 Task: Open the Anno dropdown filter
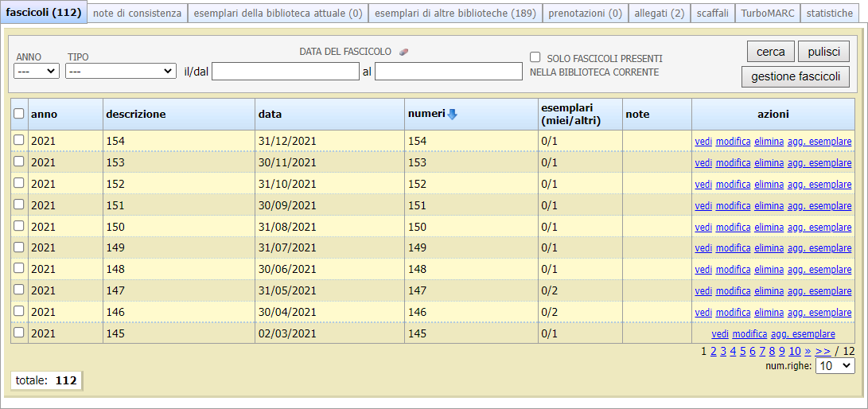[37, 71]
